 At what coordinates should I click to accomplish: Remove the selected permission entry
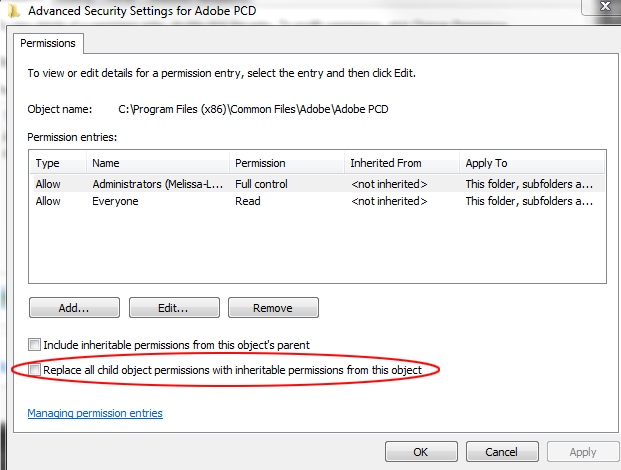tap(273, 308)
